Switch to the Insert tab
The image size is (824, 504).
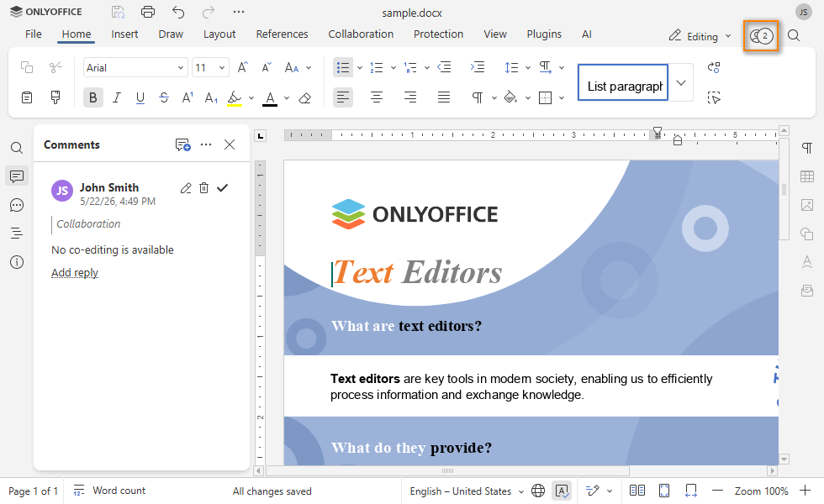tap(124, 34)
